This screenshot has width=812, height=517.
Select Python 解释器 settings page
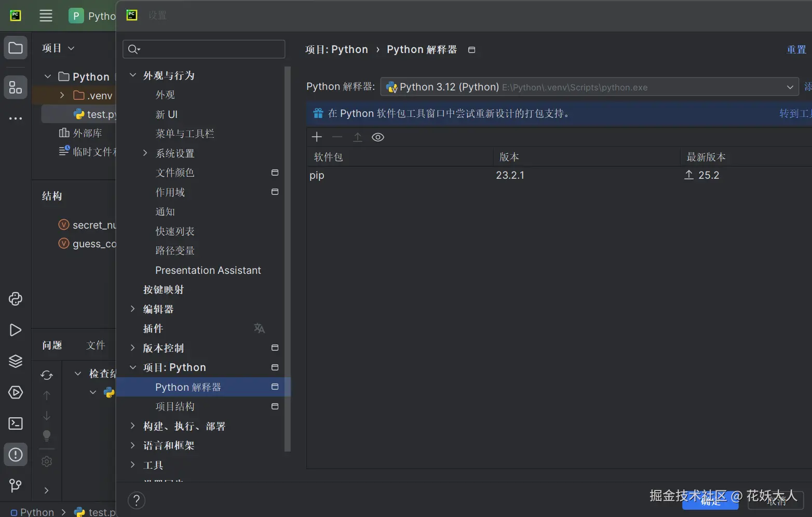[203, 387]
